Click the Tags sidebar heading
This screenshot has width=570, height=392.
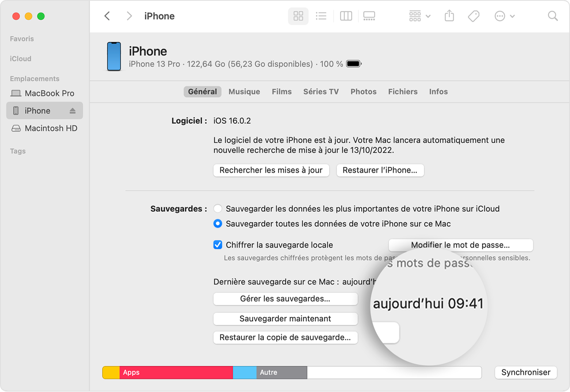(18, 151)
